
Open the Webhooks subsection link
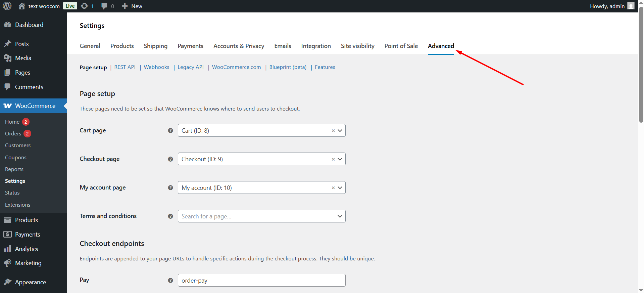click(156, 67)
